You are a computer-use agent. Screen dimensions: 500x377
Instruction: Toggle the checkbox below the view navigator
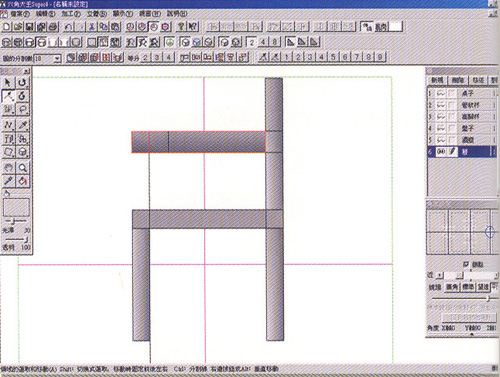466,264
